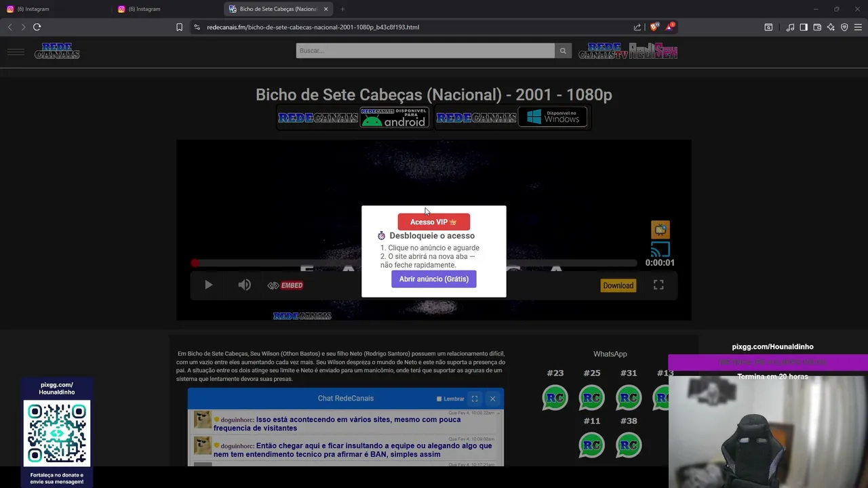
Task: Toggle the browser sidebar panel
Action: pos(804,27)
